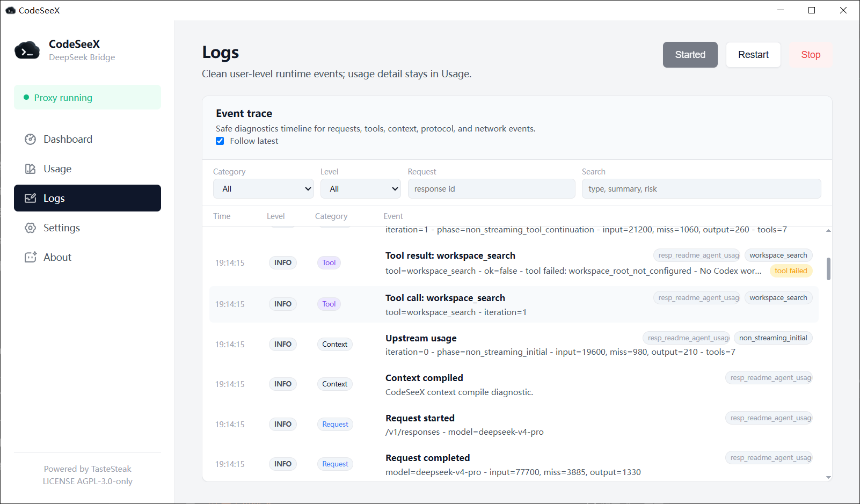Click 'LICENSE AGPL-3.0-only' footer text
Image resolution: width=860 pixels, height=504 pixels.
pos(88,481)
